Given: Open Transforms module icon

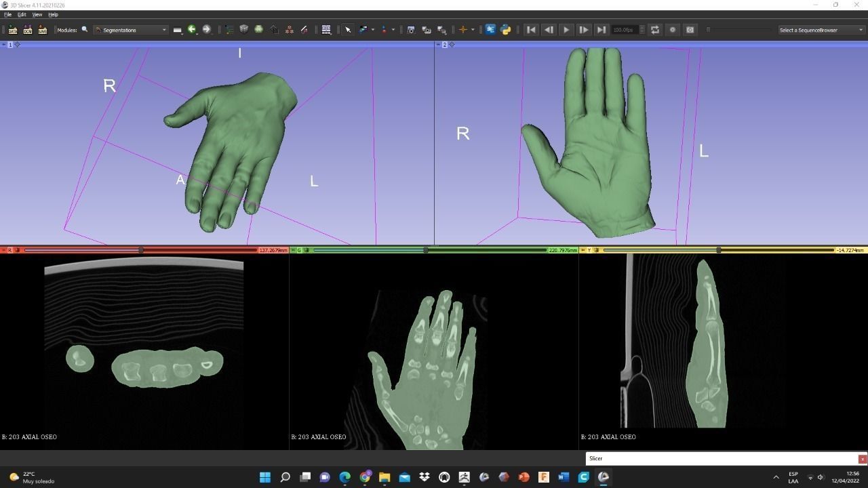Looking at the screenshot, I should point(274,30).
